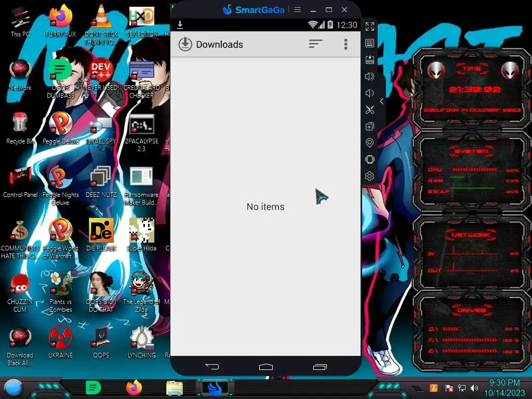This screenshot has width=532, height=399.
Task: Open the HxD SEX EDITOR desktop icon
Action: pyautogui.click(x=141, y=16)
